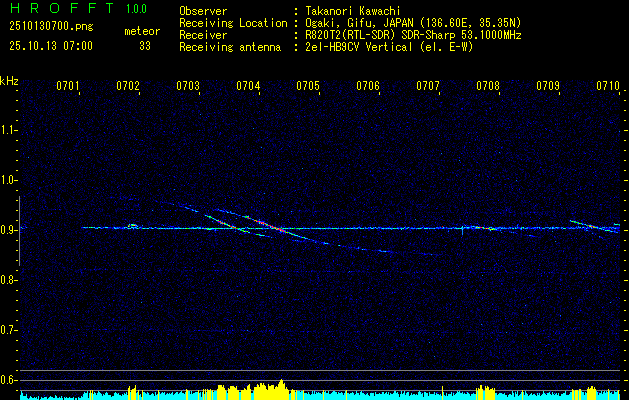Click the Observer label
This screenshot has width=629, height=400.
[x=203, y=11]
